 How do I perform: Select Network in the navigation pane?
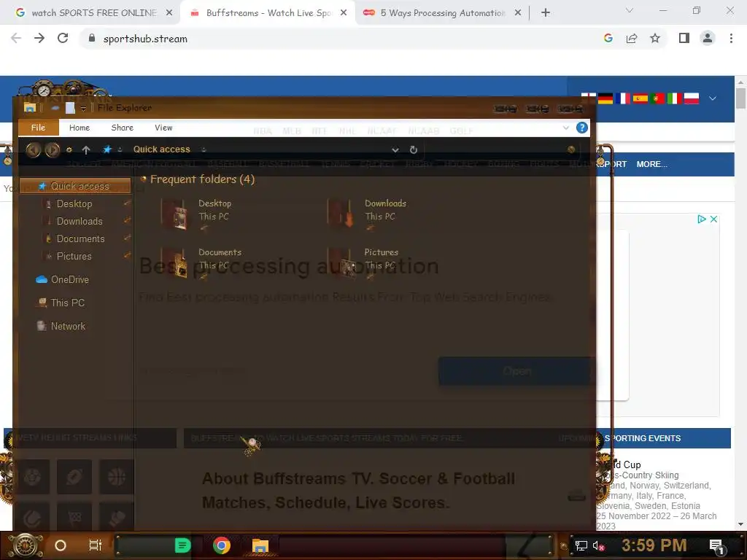click(61, 326)
